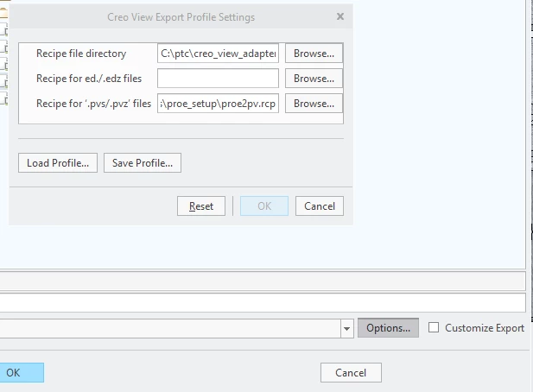Click the grey bar above the white name field
533x392 pixels.
(x=263, y=281)
